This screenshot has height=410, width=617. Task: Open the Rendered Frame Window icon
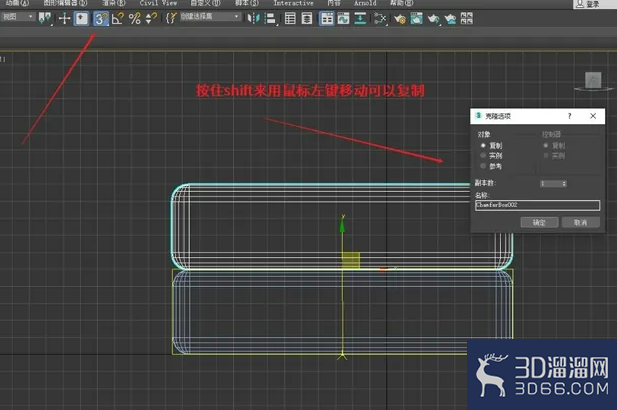coord(416,18)
